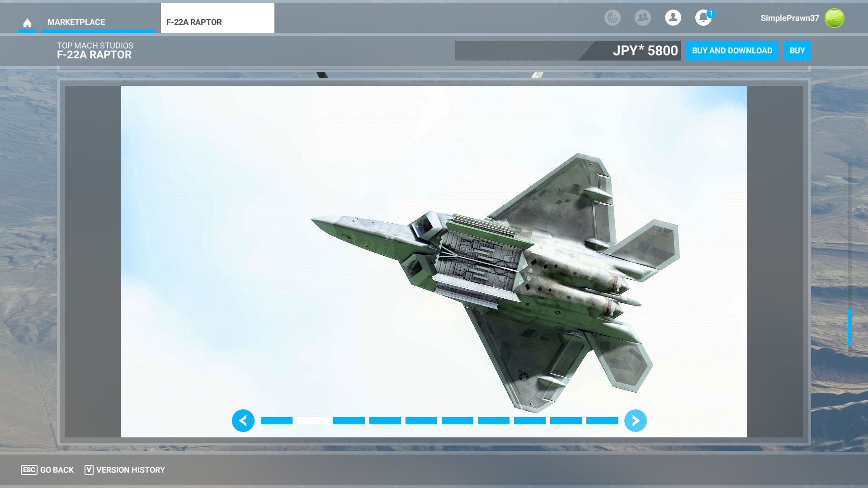868x488 pixels.
Task: Open the user profile icon
Action: tap(673, 18)
